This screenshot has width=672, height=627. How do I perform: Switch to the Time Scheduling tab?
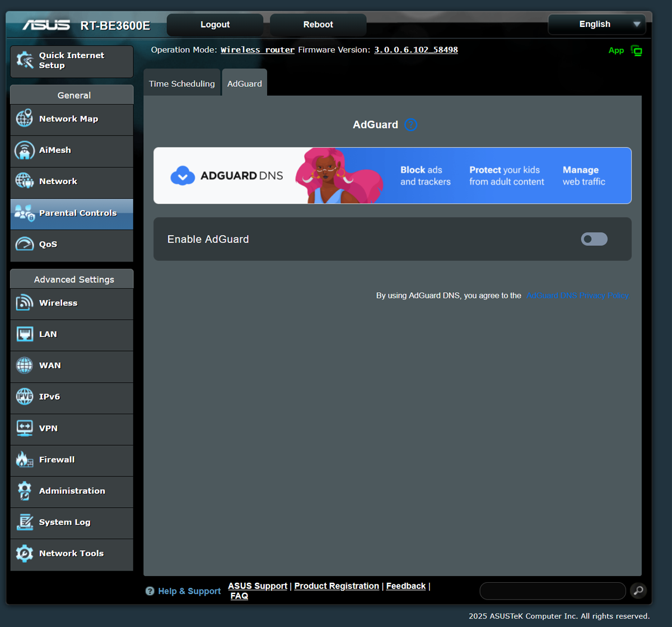182,83
